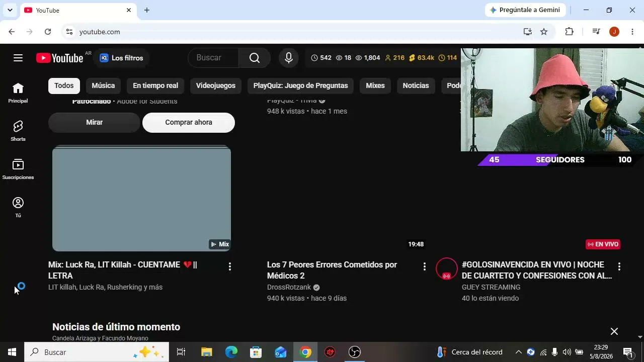Open the Chrome extensions puzzle icon
Screen dimensions: 644x362
[x=569, y=32]
